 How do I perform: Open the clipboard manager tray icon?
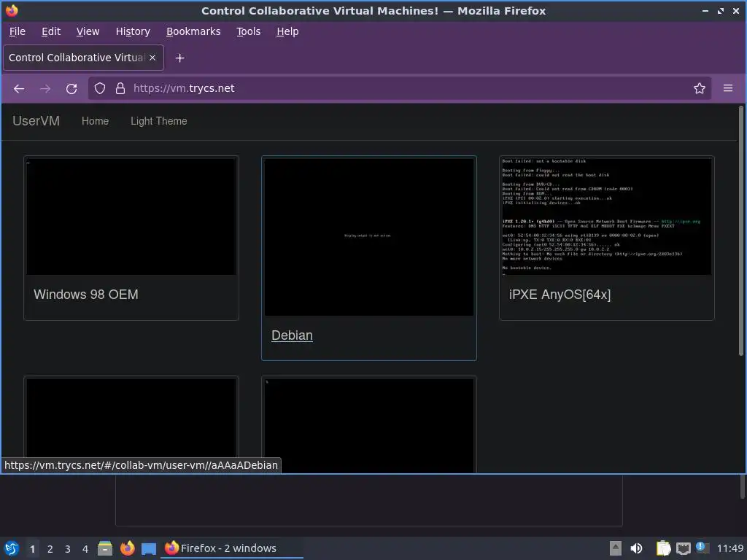pos(663,548)
